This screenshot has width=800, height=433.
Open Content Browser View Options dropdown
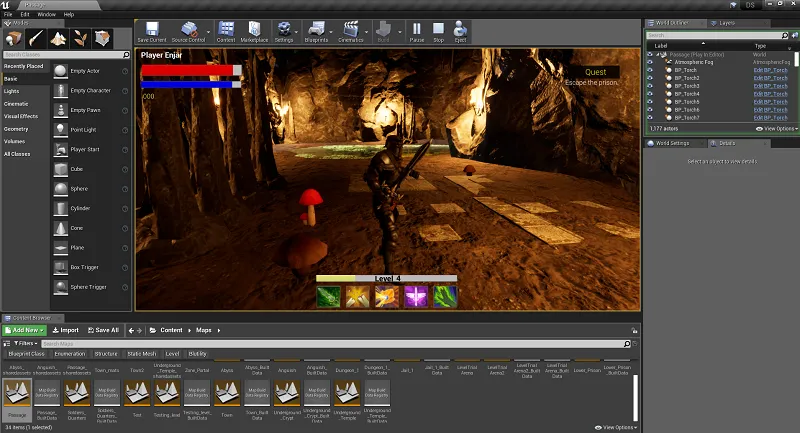[x=616, y=427]
